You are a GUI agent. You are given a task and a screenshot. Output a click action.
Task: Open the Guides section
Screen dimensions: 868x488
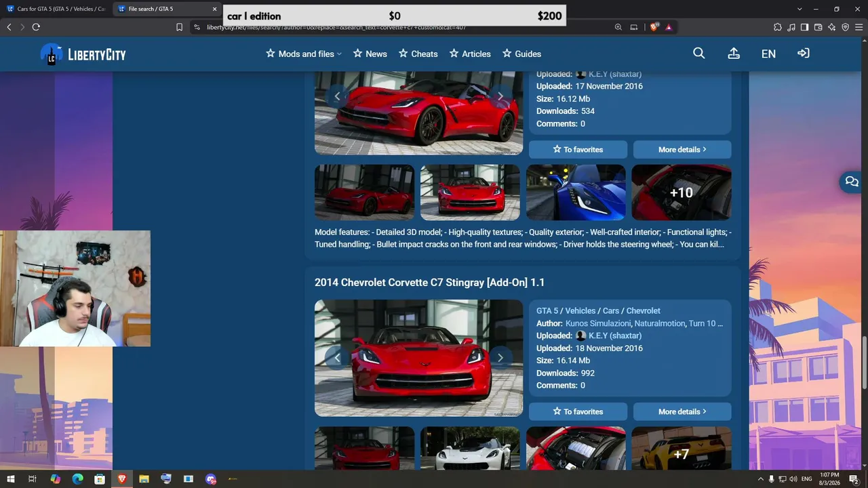(521, 54)
